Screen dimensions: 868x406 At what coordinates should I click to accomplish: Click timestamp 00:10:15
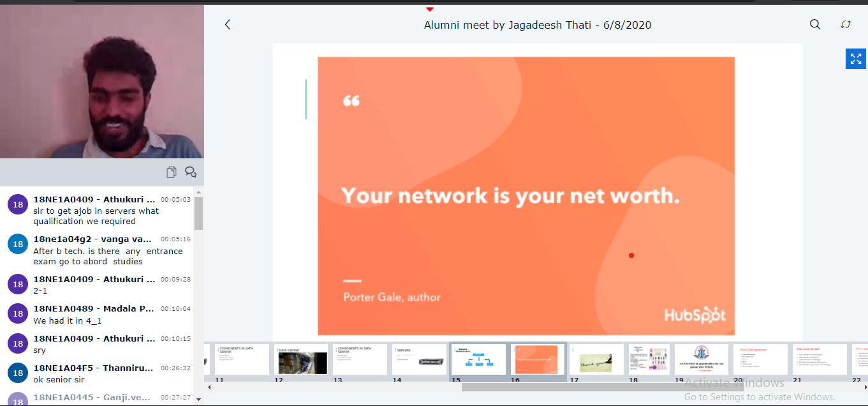point(175,339)
